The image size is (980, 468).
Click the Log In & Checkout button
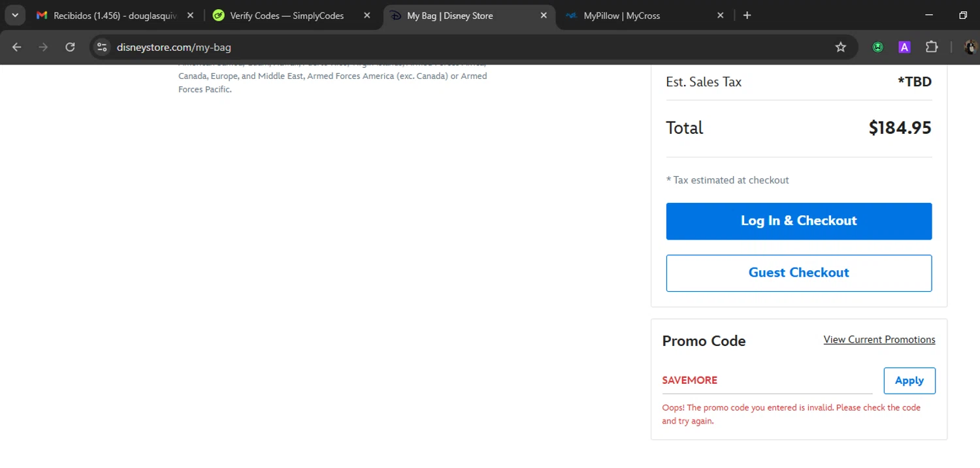click(799, 221)
